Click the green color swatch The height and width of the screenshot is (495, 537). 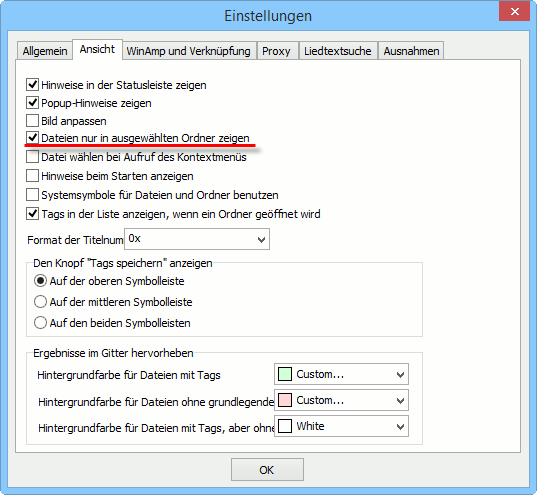tap(285, 374)
